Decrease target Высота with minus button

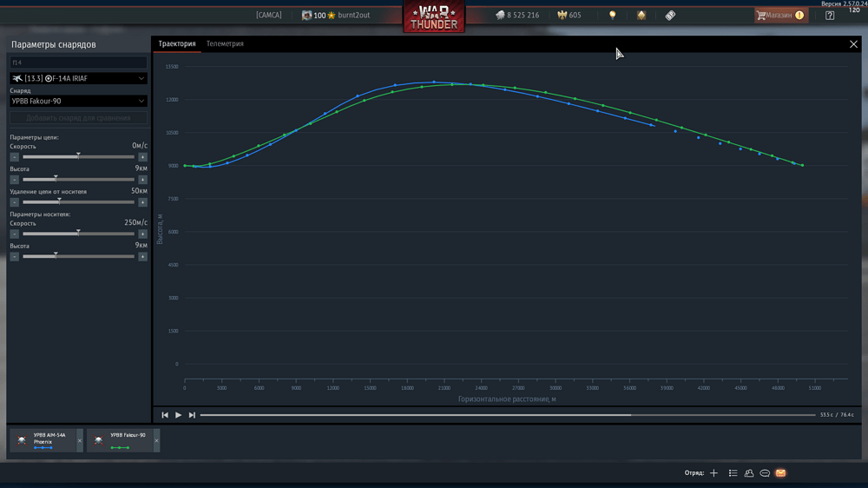(x=15, y=180)
